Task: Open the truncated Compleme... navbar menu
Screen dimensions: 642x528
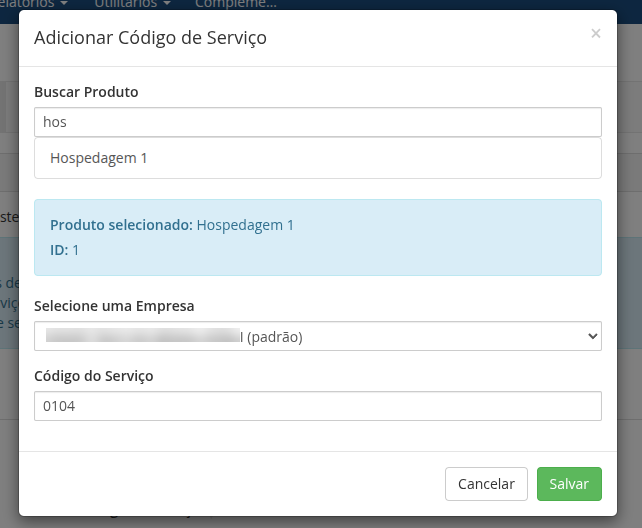Action: click(235, 4)
